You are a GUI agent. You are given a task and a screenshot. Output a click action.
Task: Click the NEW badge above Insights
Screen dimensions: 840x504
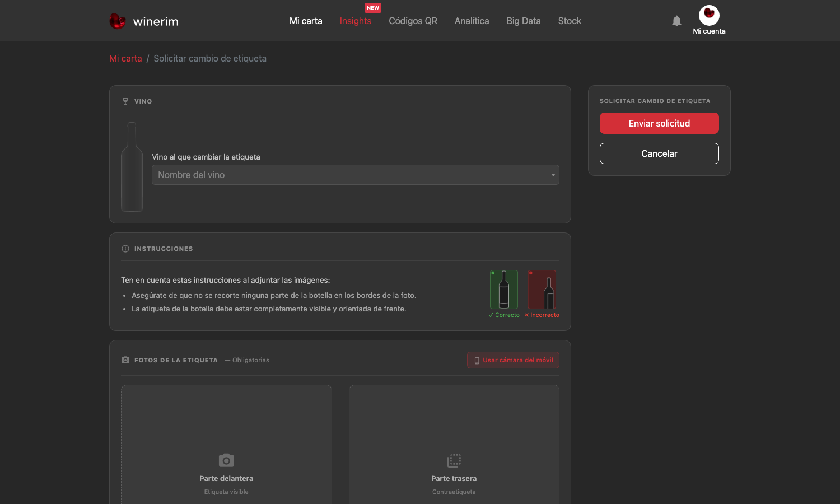[373, 8]
